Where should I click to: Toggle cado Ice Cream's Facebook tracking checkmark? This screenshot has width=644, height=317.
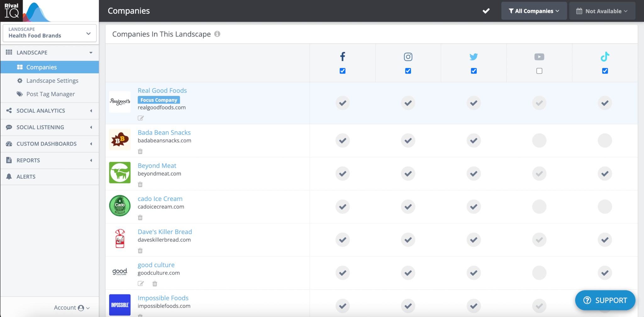342,207
